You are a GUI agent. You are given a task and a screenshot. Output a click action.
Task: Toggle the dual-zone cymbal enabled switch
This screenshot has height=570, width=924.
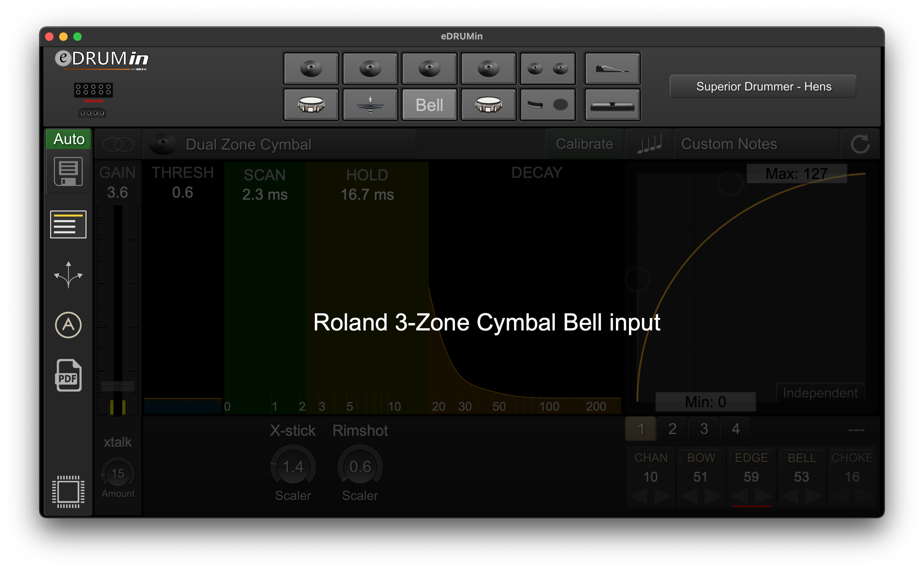click(x=118, y=144)
